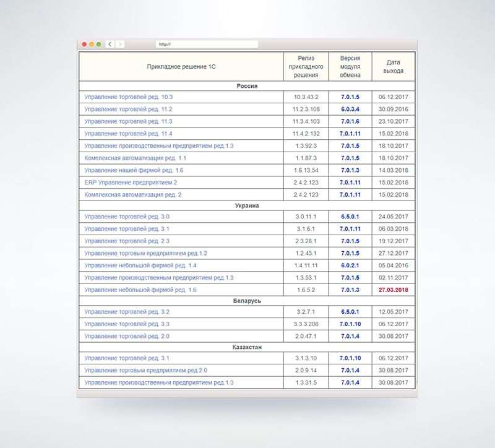Screen dimensions: 495x448
Task: Open link Комплексная автоматизация ред. 1.1
Action: tap(135, 158)
